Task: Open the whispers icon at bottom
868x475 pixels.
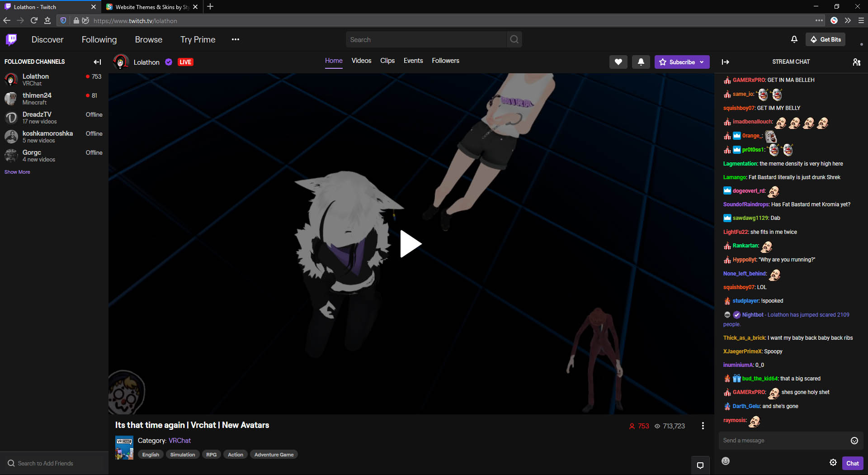Action: 700,465
